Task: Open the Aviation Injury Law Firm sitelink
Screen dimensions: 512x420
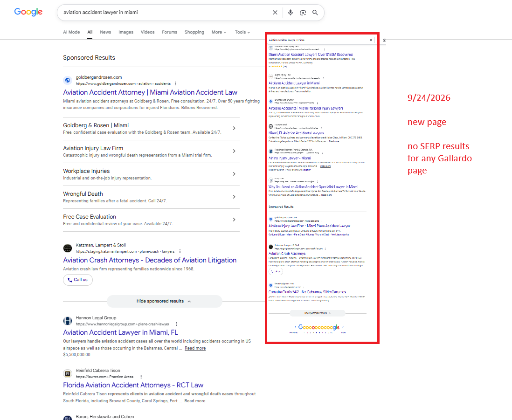Action: 93,148
